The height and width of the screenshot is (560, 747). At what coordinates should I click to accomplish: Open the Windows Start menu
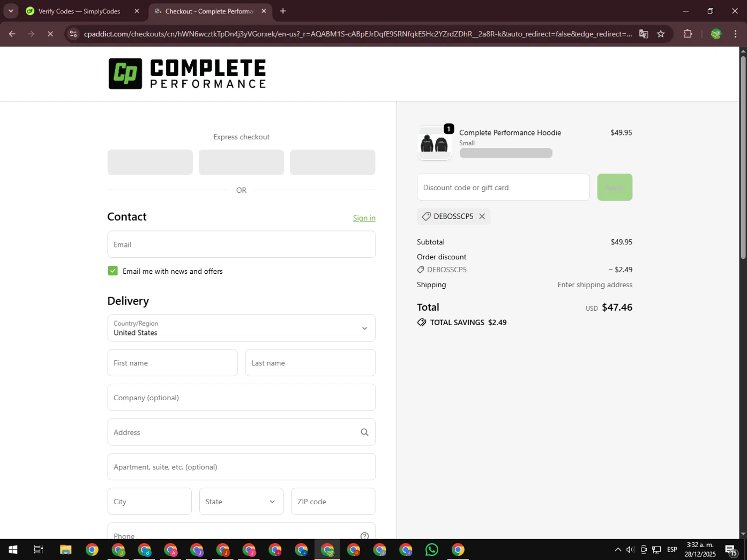point(13,550)
